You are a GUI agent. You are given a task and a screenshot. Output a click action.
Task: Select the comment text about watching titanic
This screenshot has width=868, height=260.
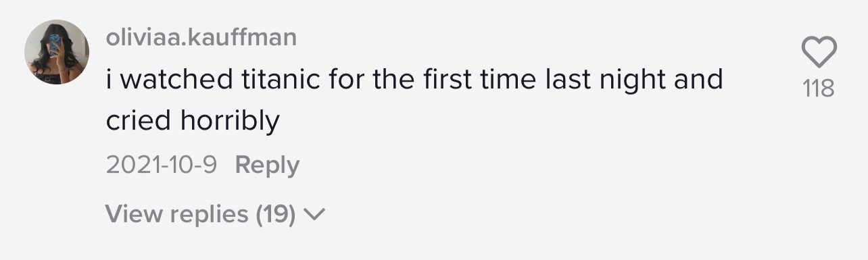coord(414,101)
